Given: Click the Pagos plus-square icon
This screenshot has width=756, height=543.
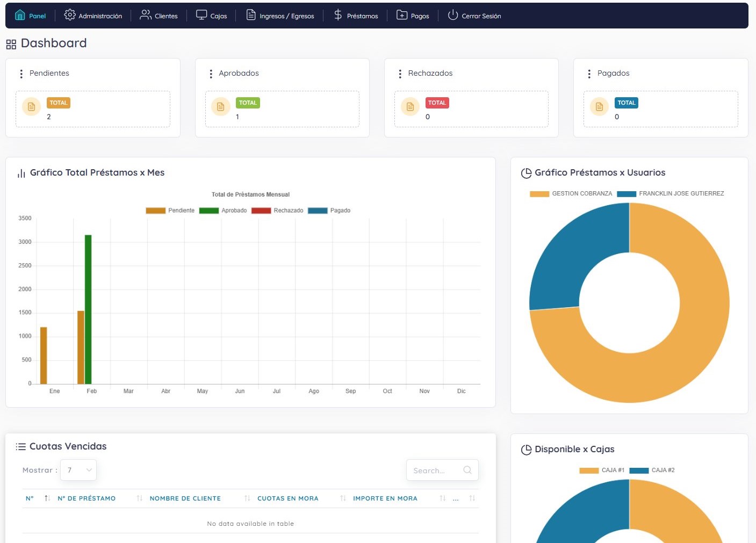Looking at the screenshot, I should point(402,15).
